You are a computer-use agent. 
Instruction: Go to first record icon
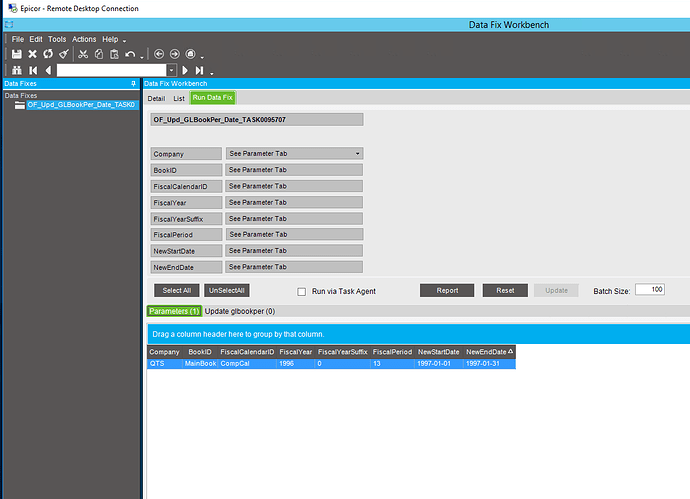[x=33, y=70]
